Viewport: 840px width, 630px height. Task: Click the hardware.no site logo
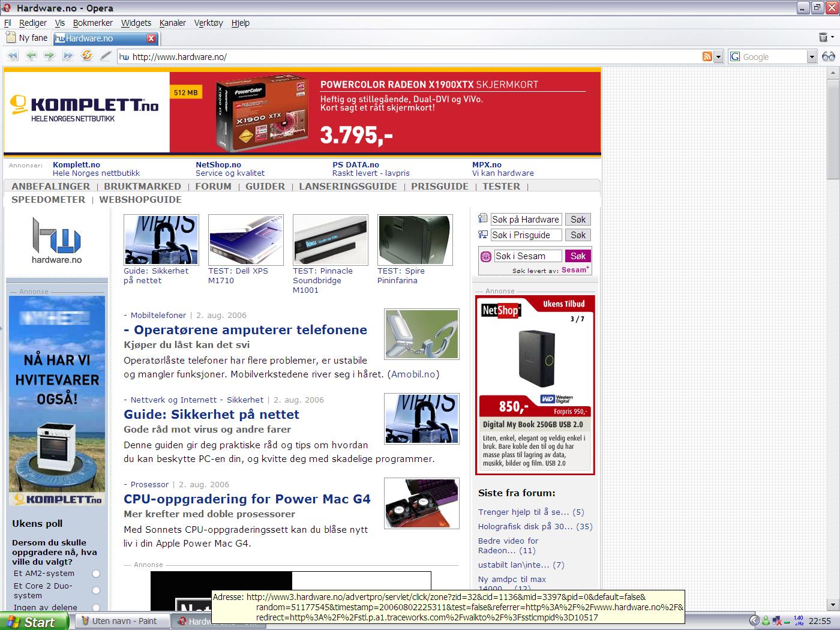tap(56, 241)
